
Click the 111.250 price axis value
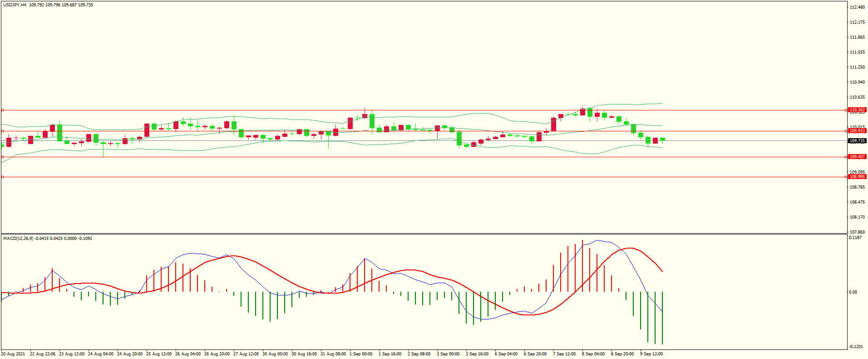tap(857, 67)
